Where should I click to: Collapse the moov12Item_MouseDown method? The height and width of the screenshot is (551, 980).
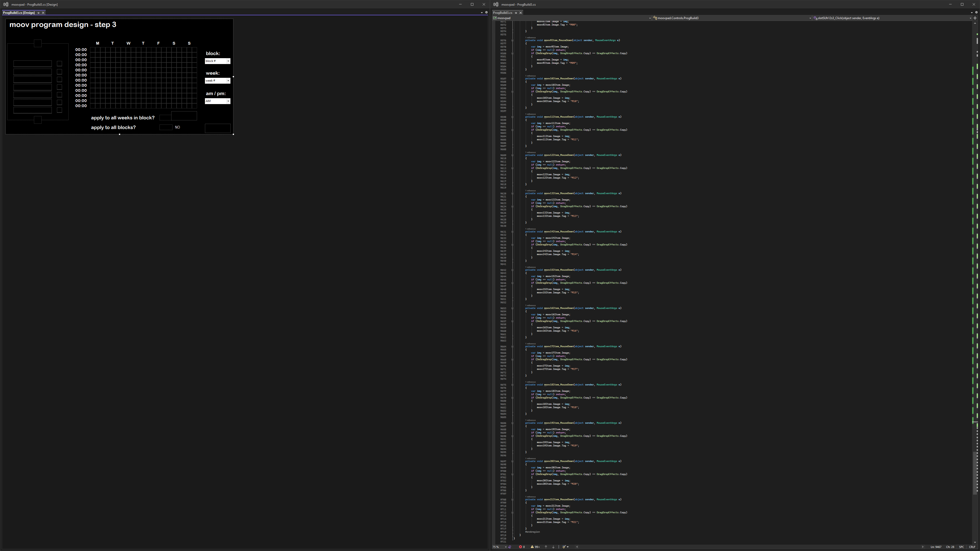(512, 155)
